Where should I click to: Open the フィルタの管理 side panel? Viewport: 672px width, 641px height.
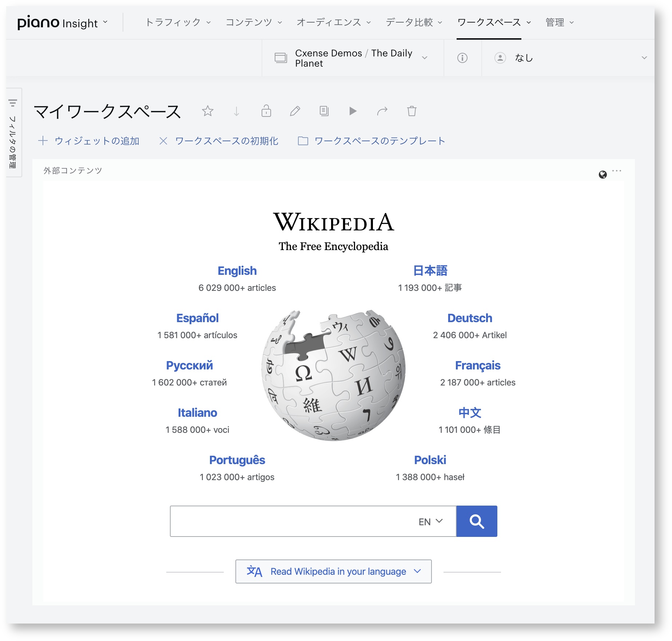click(14, 132)
